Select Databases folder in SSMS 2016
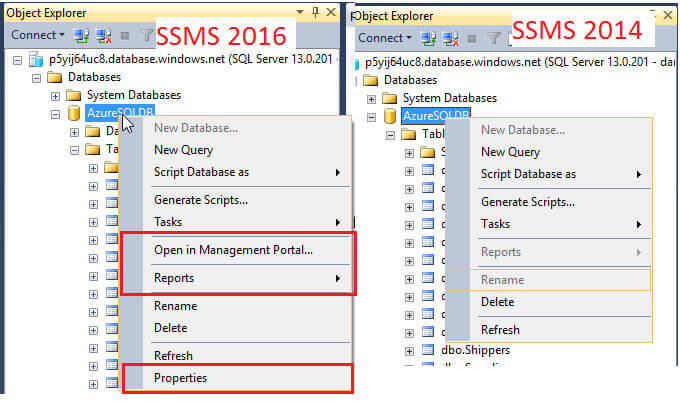 pos(94,77)
